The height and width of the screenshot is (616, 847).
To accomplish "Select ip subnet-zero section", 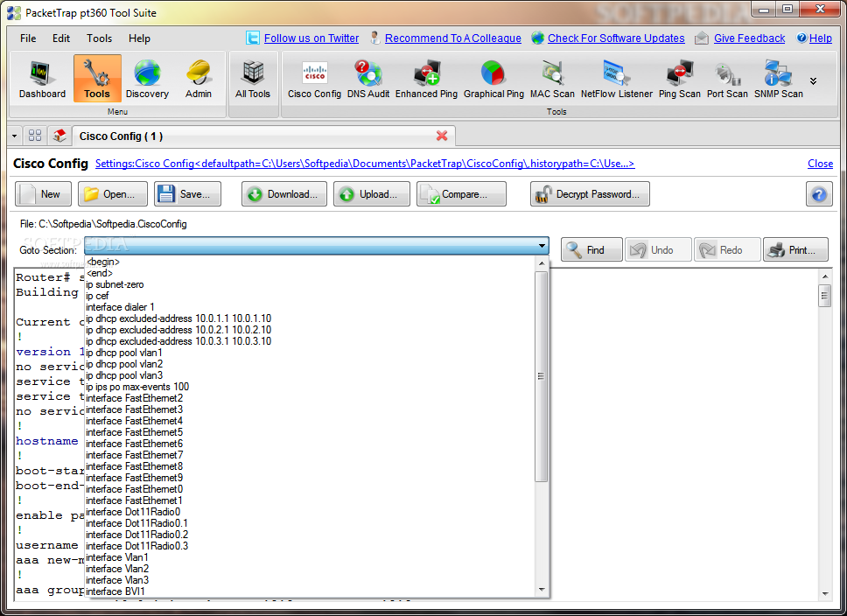I will pyautogui.click(x=309, y=284).
